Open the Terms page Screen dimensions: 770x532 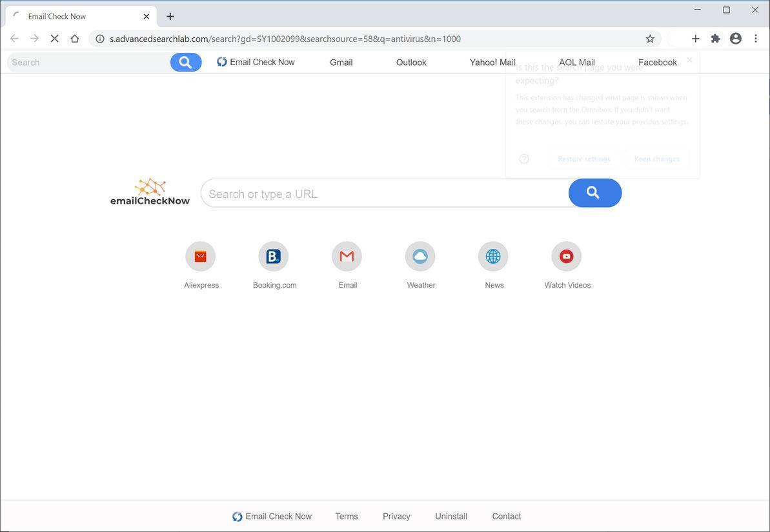[347, 517]
